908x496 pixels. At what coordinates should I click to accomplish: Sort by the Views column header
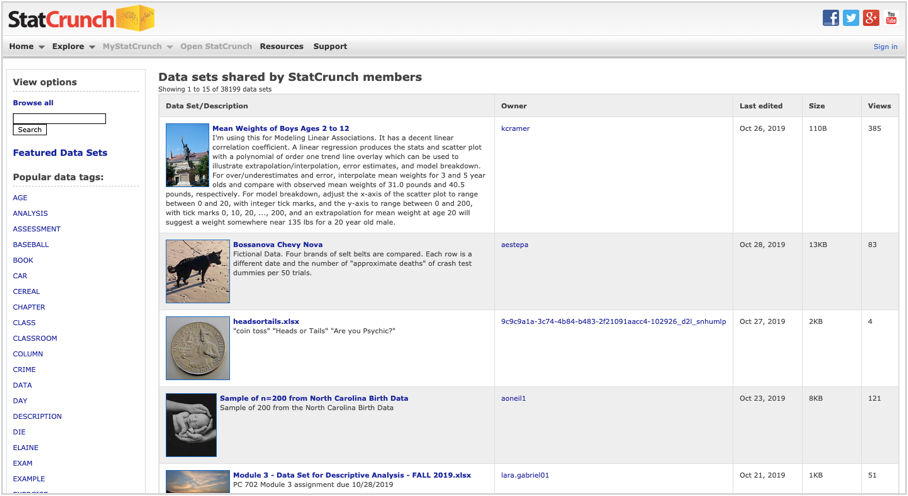tap(879, 106)
